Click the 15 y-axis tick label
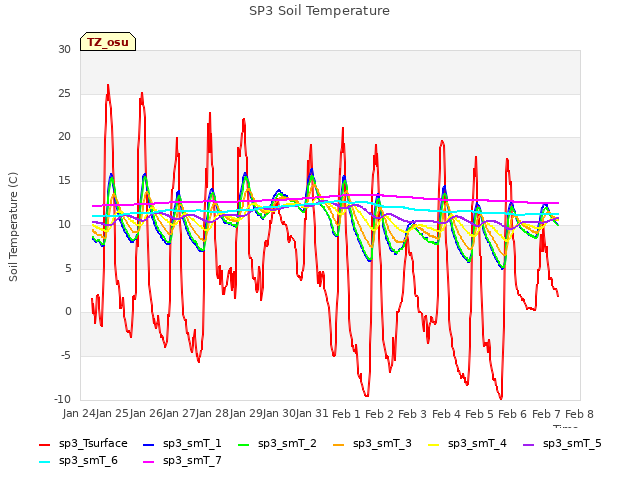Viewport: 640px width, 480px height. [x=64, y=180]
